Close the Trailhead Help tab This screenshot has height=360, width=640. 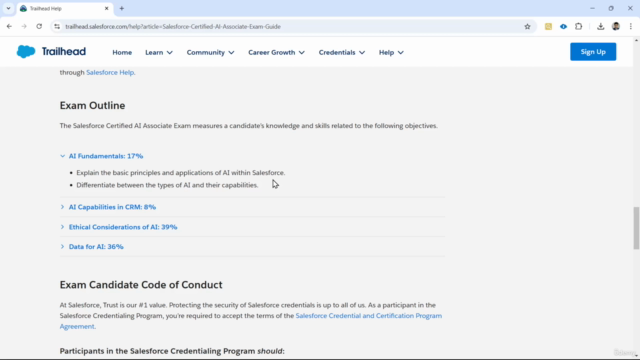click(107, 8)
